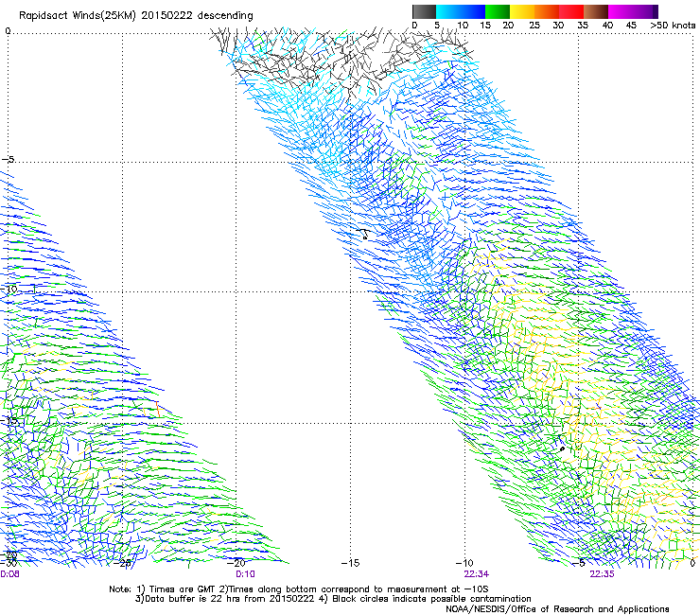Image resolution: width=700 pixels, height=615 pixels.
Task: Click the '25' label under the legend
Action: (x=534, y=26)
